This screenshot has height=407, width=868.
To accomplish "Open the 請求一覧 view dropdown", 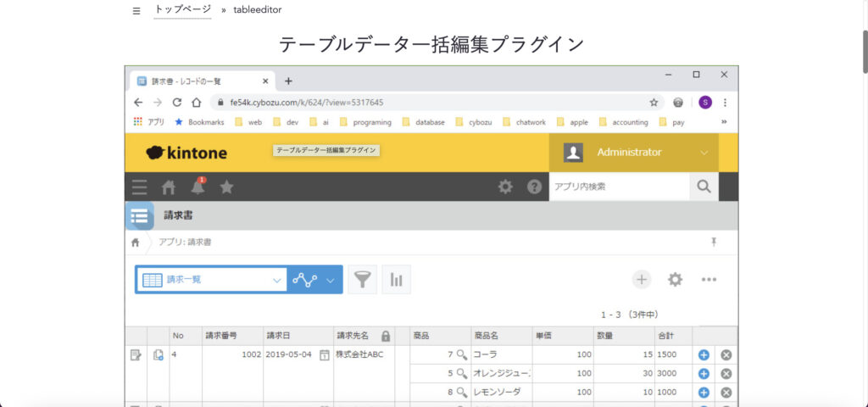I will tap(211, 280).
